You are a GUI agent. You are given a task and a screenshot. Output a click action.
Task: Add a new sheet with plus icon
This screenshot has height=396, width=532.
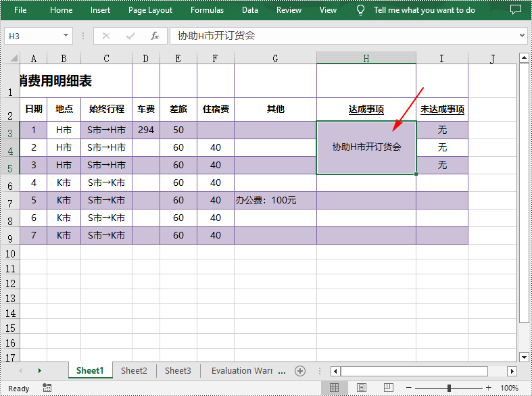pos(300,371)
